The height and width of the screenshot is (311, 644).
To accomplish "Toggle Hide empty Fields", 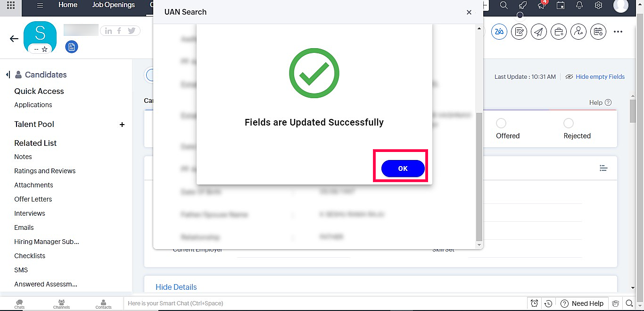I will [x=595, y=76].
